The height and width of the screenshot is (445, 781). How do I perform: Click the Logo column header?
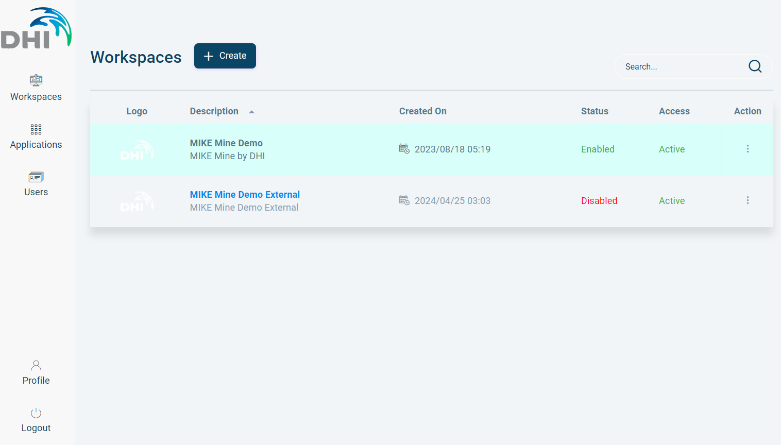pyautogui.click(x=137, y=111)
